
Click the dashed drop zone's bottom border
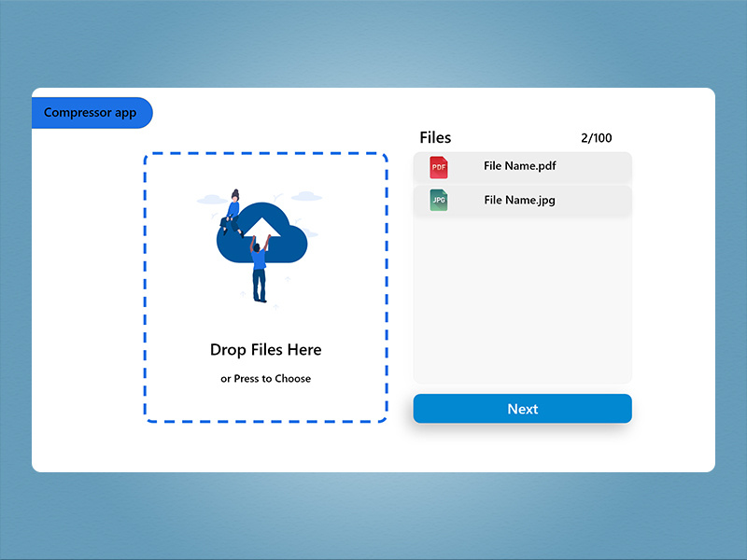265,422
